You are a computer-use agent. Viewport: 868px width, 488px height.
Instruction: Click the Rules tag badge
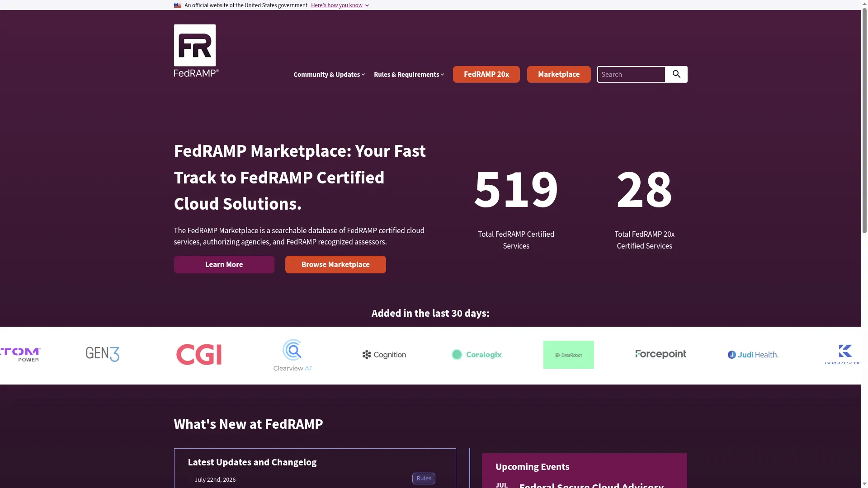tap(424, 479)
